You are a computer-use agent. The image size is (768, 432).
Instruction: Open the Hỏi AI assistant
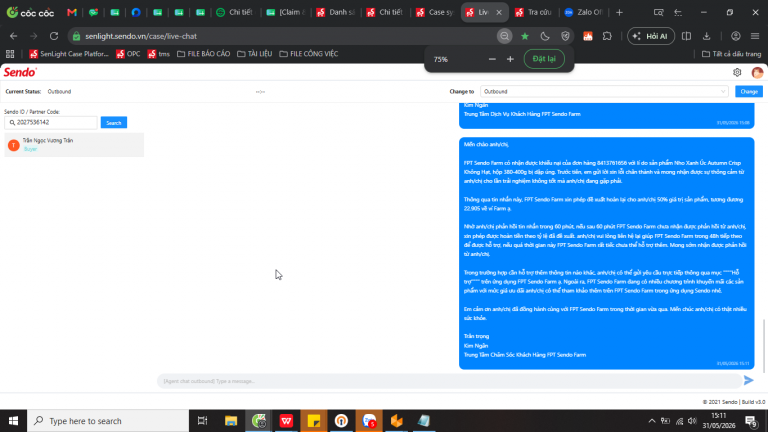(650, 36)
